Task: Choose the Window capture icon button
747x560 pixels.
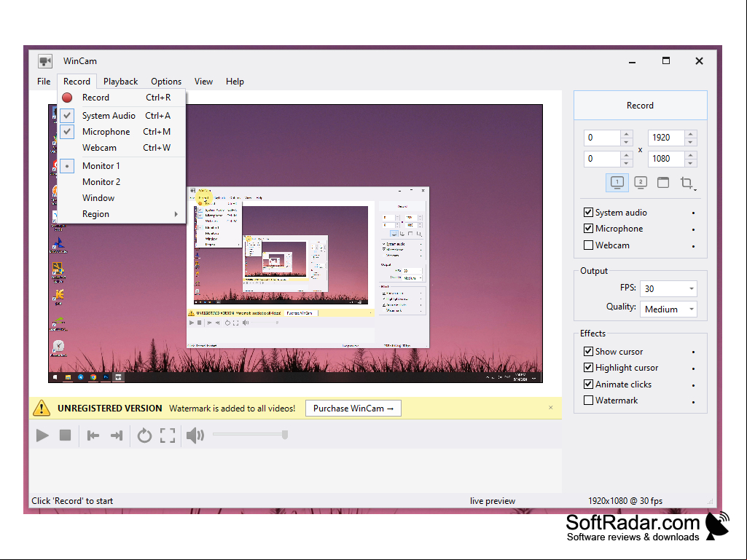Action: click(663, 182)
